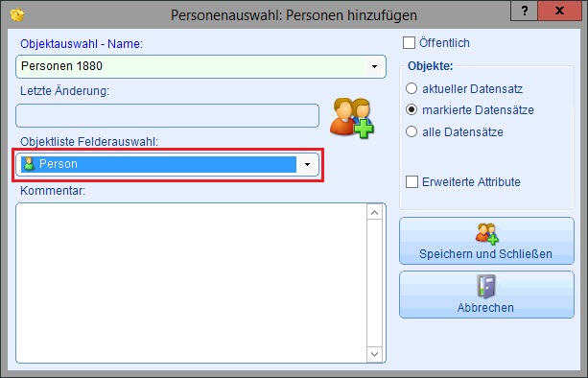
Task: Open the Objektliste Felderauswahl dropdown arrow
Action: tap(307, 164)
